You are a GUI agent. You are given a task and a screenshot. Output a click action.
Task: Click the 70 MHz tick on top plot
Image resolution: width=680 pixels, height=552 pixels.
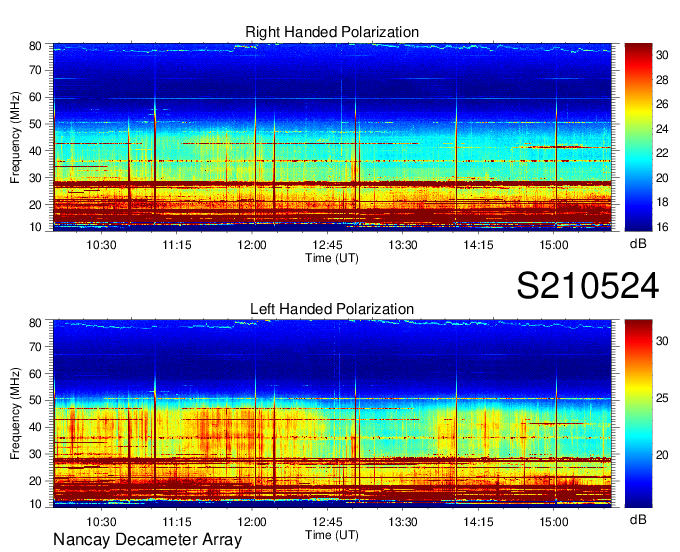[35, 70]
